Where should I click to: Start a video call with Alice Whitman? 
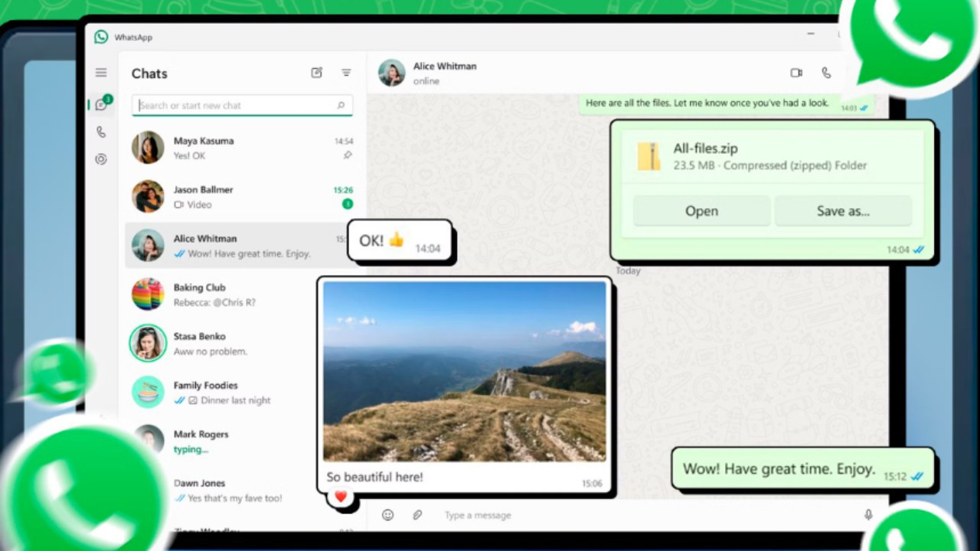(x=795, y=72)
